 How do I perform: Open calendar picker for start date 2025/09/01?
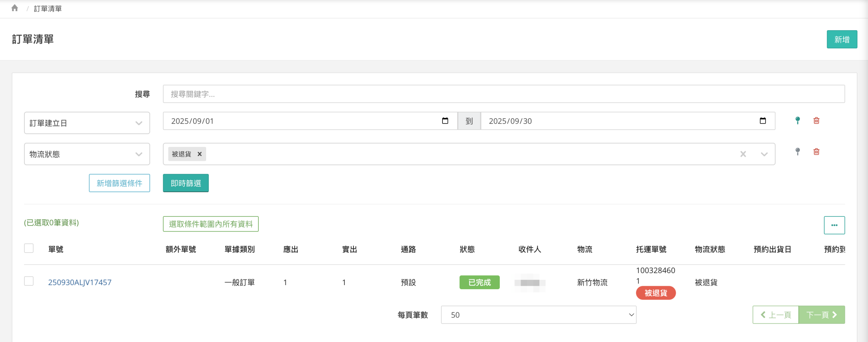click(x=445, y=121)
